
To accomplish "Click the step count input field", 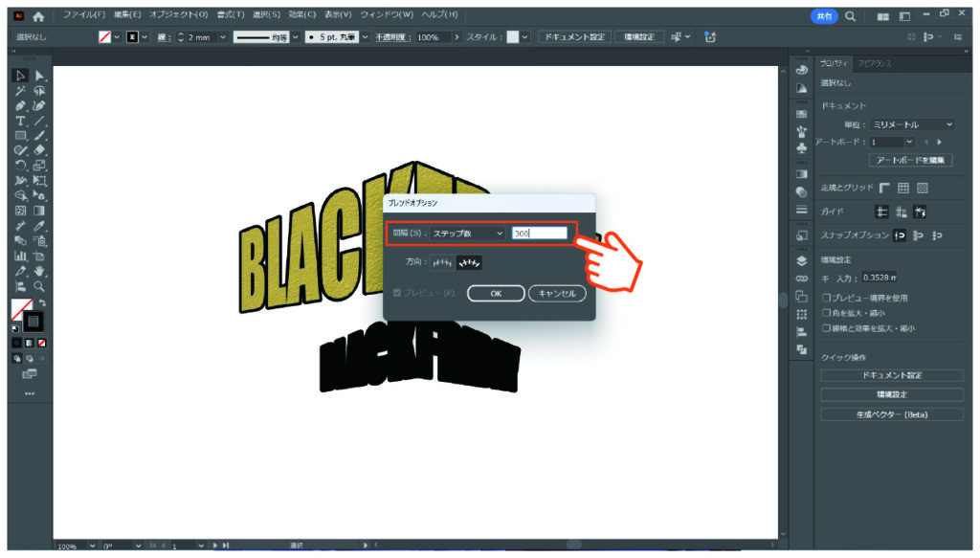I will [x=540, y=234].
